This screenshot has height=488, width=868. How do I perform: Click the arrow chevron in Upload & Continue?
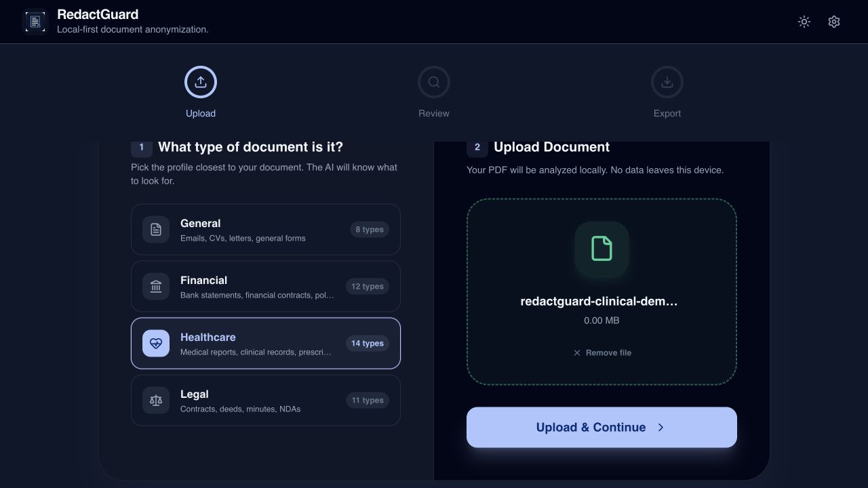coord(660,427)
